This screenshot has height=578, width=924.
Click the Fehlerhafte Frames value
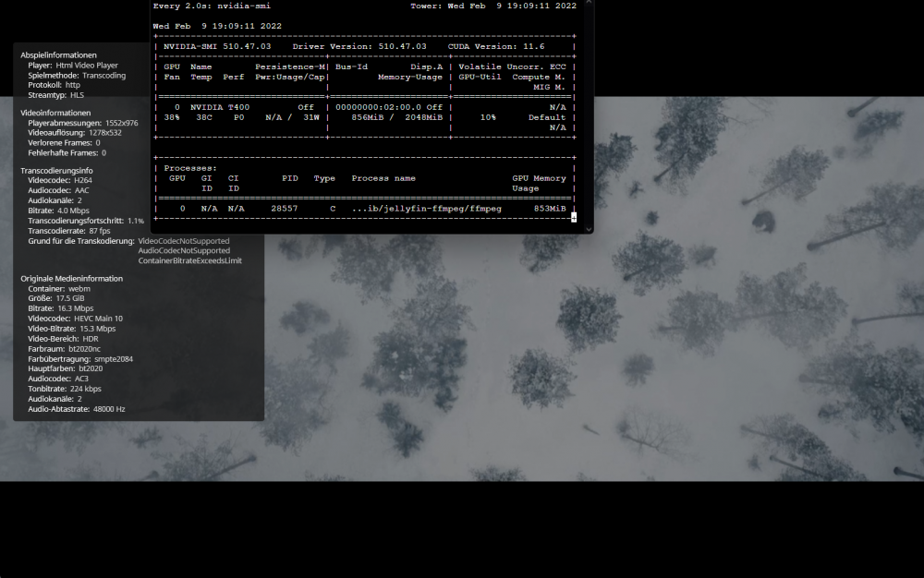click(x=103, y=152)
